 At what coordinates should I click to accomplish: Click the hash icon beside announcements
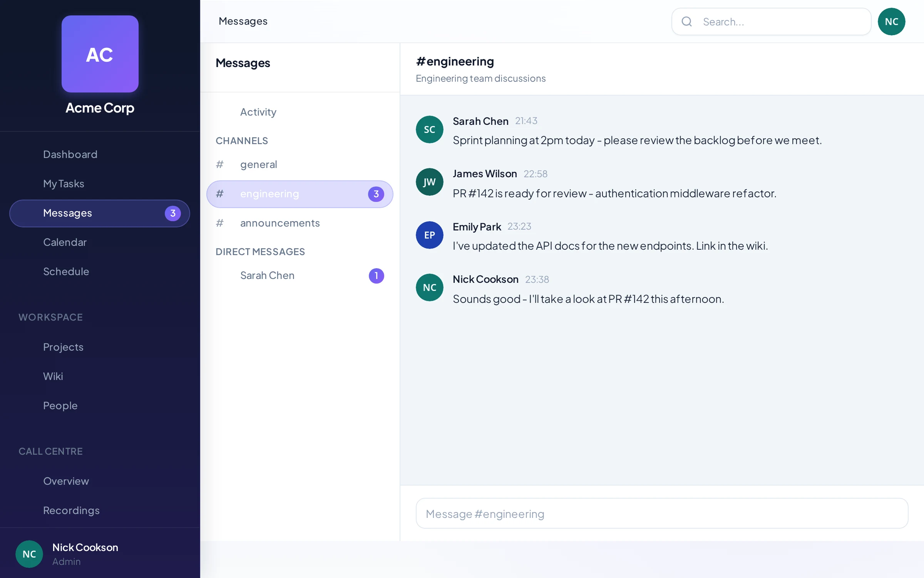(x=220, y=223)
